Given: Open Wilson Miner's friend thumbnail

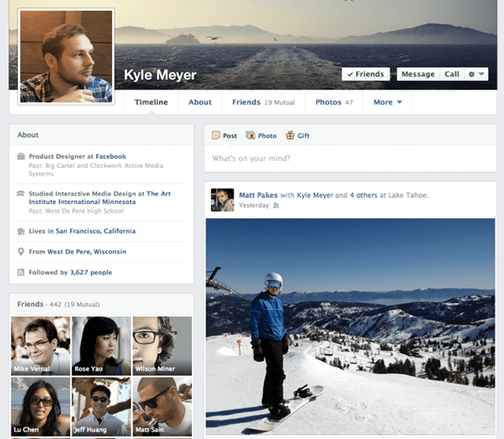Looking at the screenshot, I should (162, 346).
